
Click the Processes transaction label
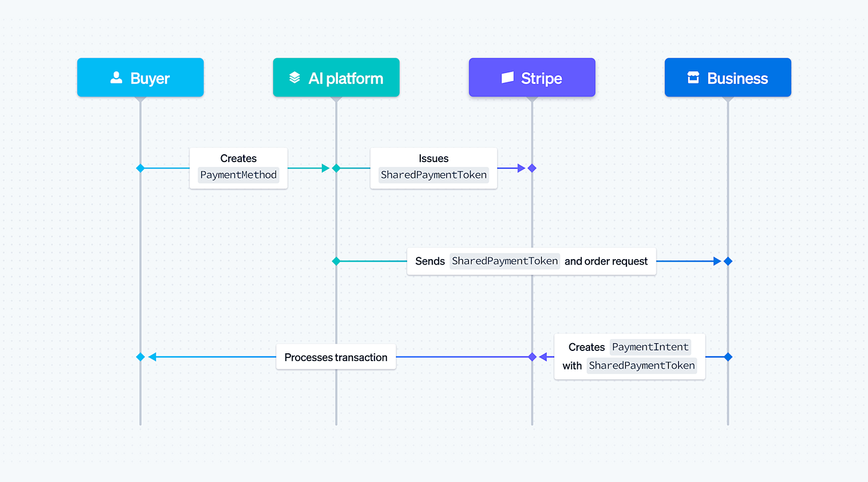(x=336, y=357)
